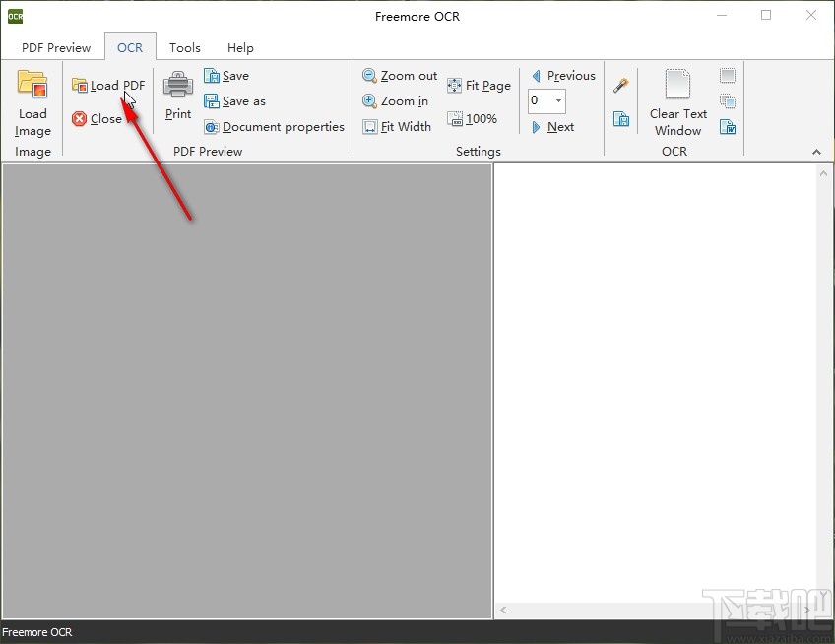The height and width of the screenshot is (644, 835).
Task: Click the single dotted selection square icon
Action: (728, 76)
